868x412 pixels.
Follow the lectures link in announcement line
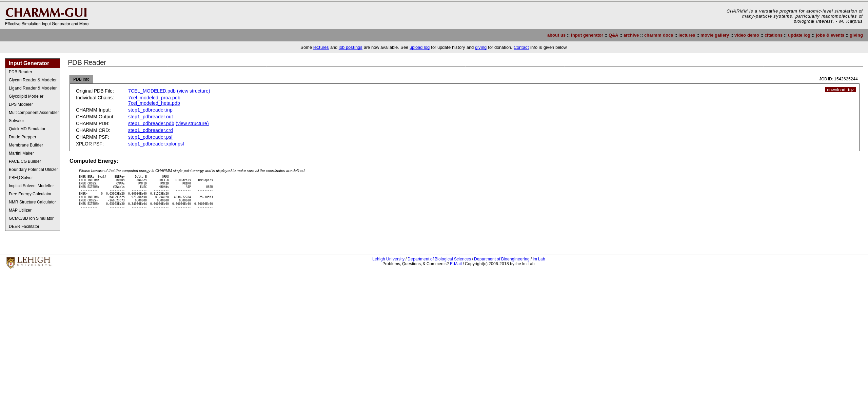[x=321, y=47]
